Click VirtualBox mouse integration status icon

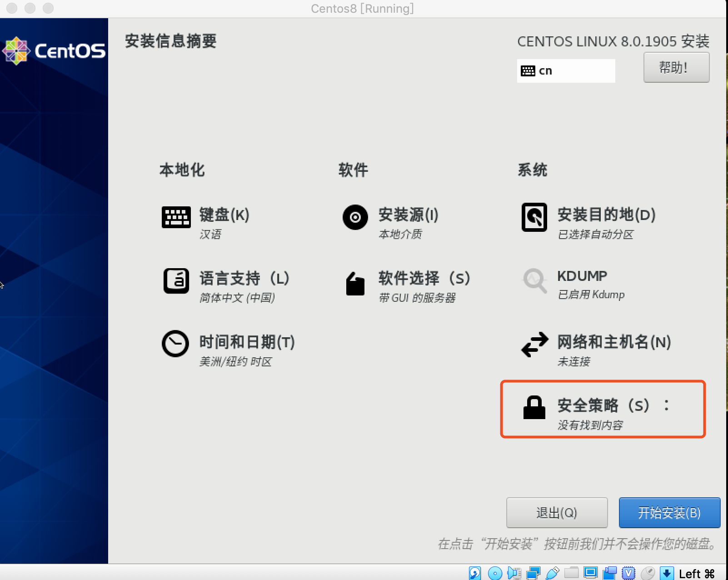(x=648, y=573)
